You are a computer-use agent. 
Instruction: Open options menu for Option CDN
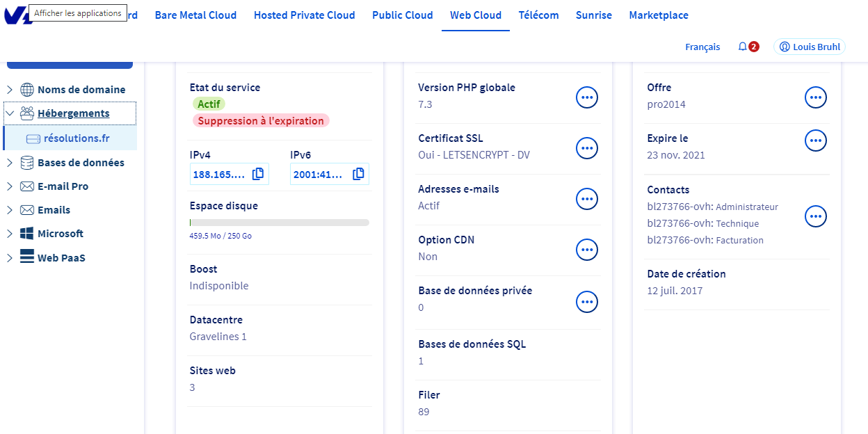point(587,250)
